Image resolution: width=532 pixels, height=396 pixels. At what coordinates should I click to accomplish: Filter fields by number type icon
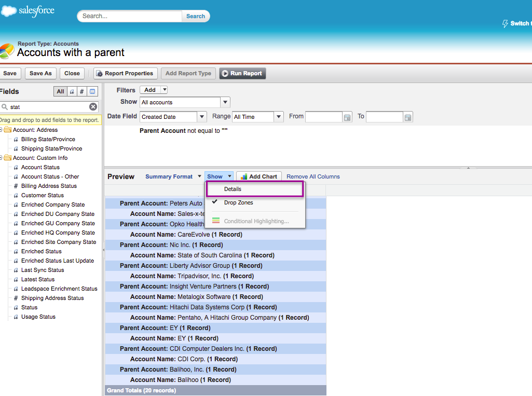(82, 91)
